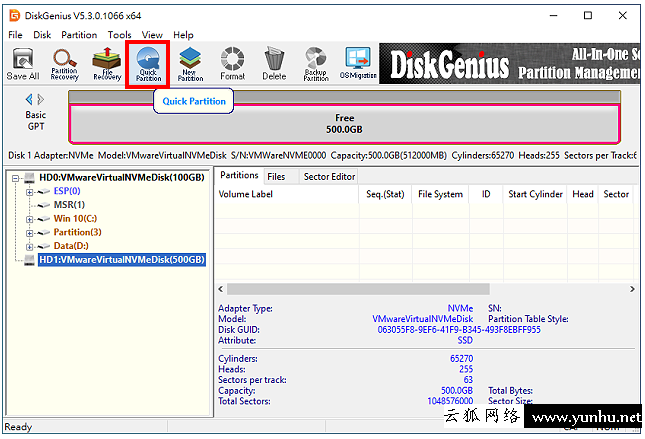Click the Save All toolbar icon

click(x=23, y=64)
